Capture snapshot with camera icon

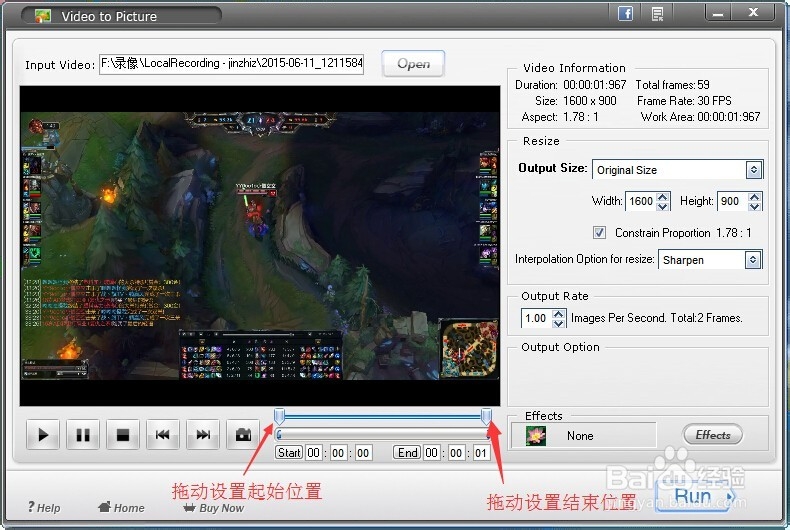click(243, 434)
